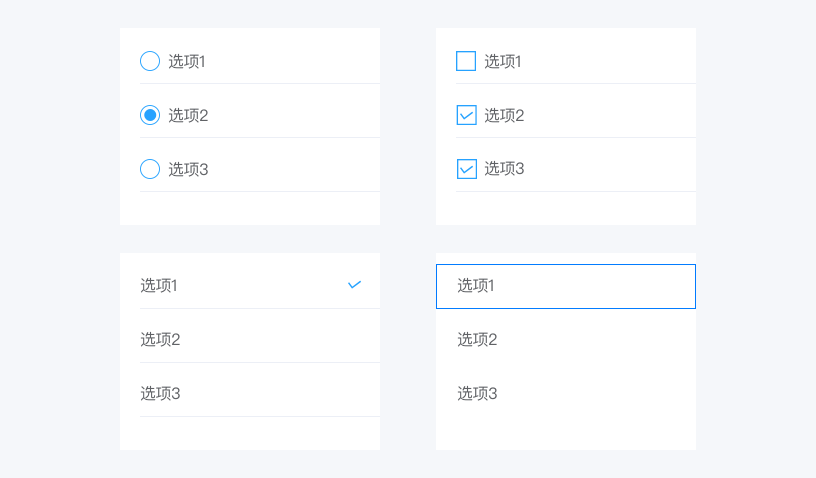Select 选项2 in the checkmark list
This screenshot has width=816, height=478.
click(x=250, y=339)
